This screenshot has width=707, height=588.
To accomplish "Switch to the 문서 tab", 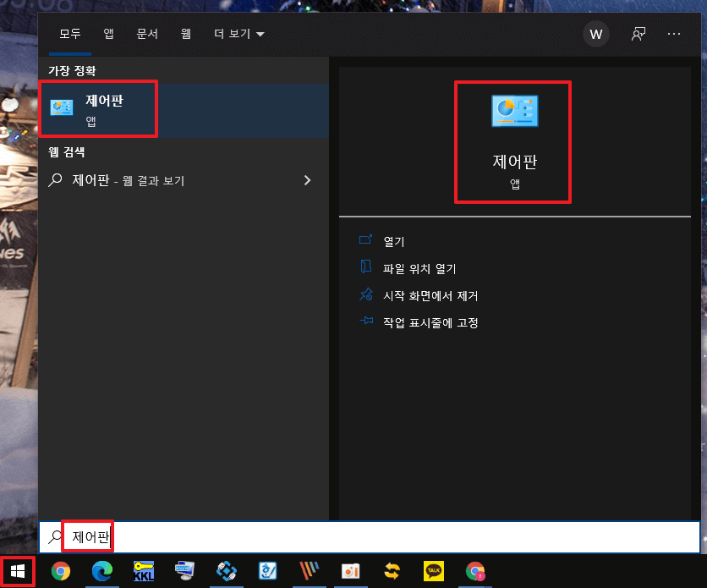I will [x=147, y=34].
